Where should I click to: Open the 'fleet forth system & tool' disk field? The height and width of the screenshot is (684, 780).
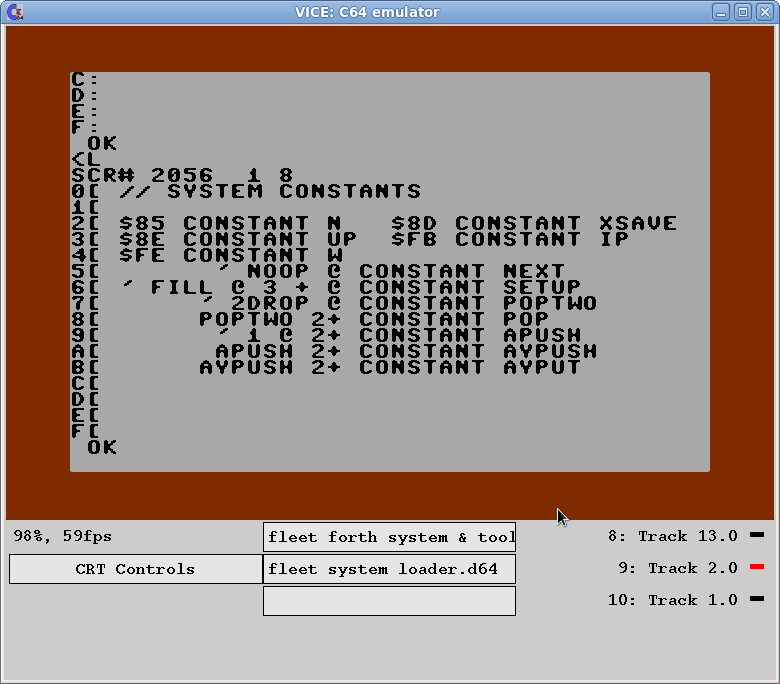(x=389, y=537)
